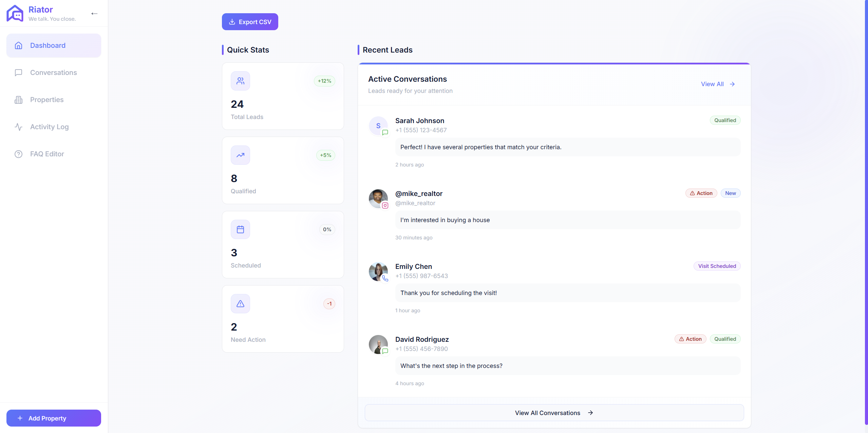868x433 pixels.
Task: Click the 8 Qualified count
Action: (x=234, y=178)
